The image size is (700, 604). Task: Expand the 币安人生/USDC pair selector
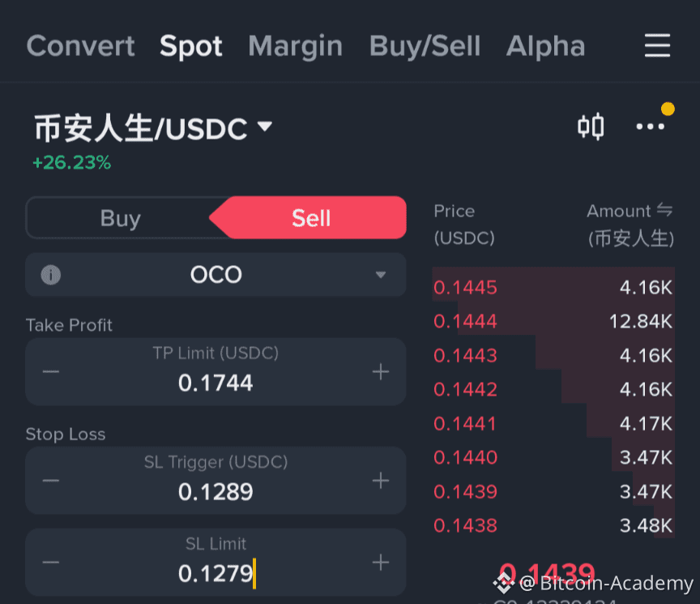point(153,128)
